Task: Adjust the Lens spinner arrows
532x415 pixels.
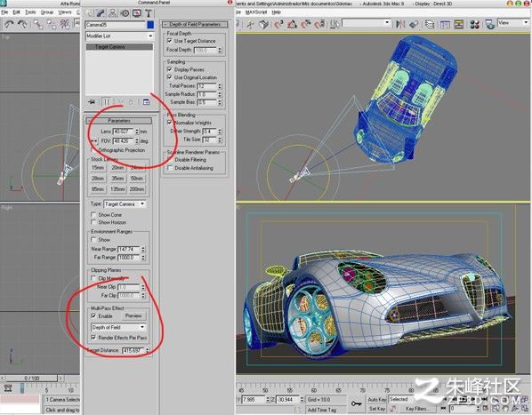Action: [137, 132]
